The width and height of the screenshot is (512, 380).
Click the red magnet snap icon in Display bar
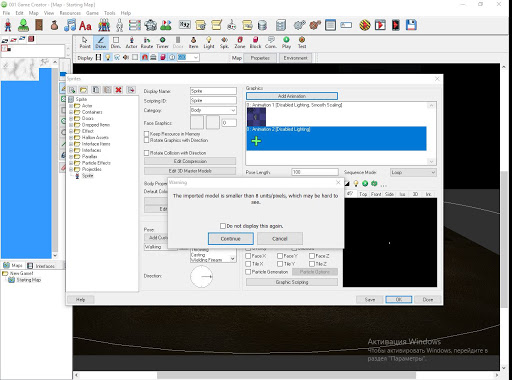point(145,57)
